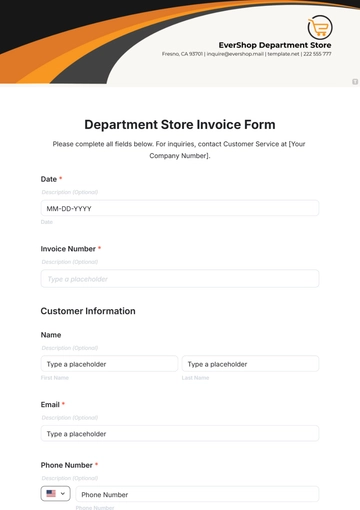Click the description text under Date label

click(x=70, y=192)
